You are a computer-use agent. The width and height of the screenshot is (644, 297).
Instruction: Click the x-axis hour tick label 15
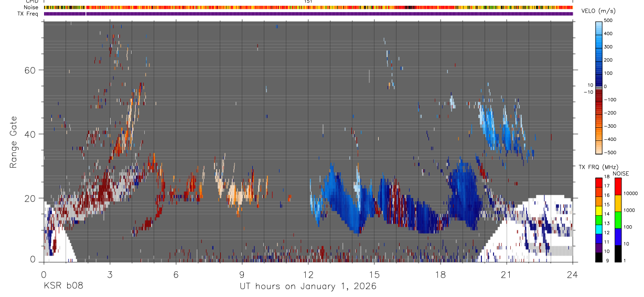pos(374,274)
